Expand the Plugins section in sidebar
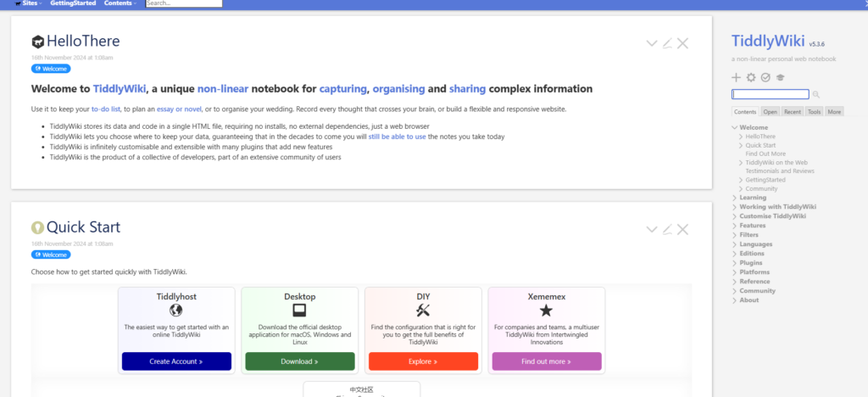Image resolution: width=868 pixels, height=397 pixels. pos(734,263)
